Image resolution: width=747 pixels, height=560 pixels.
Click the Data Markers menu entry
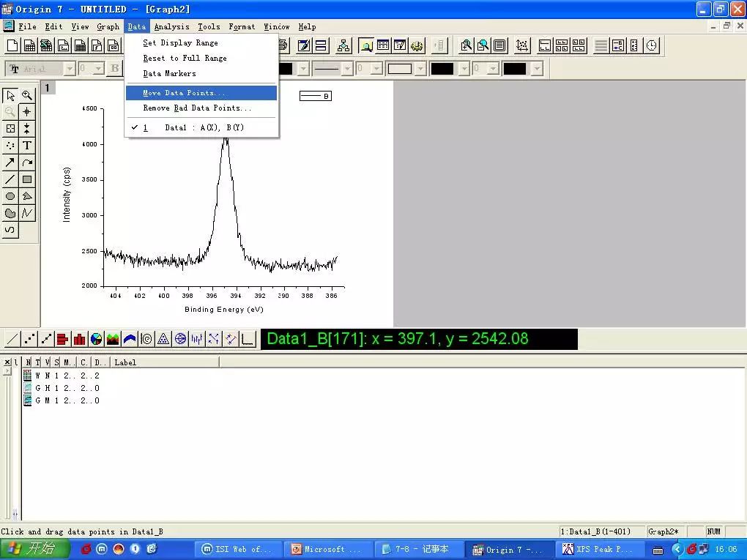tap(201, 73)
